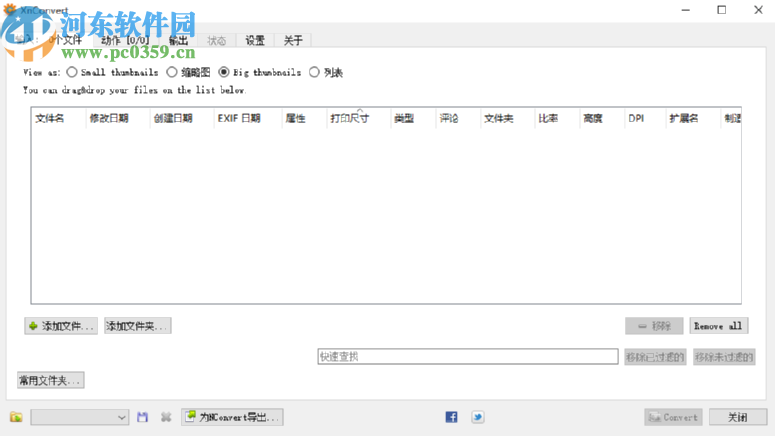The height and width of the screenshot is (436, 775).
Task: Sort by 打印尺寸 column header
Action: [x=358, y=119]
